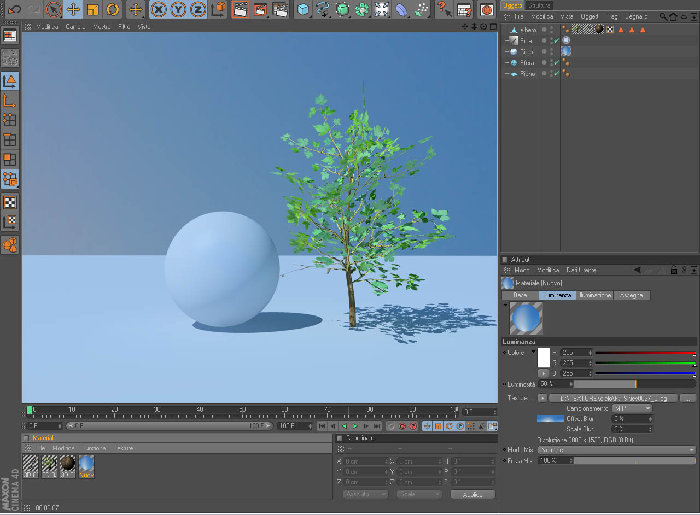Click the texture browse "..." button

[688, 398]
